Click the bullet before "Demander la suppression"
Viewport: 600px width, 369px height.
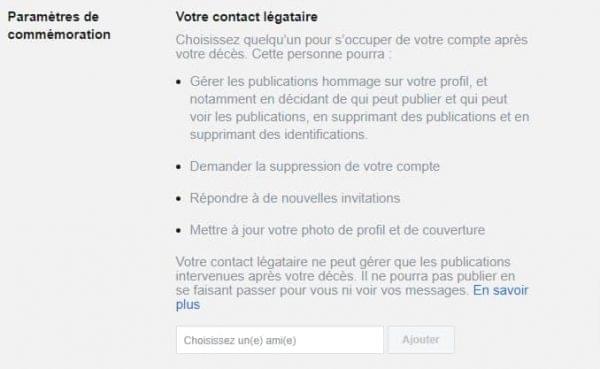[x=179, y=167]
